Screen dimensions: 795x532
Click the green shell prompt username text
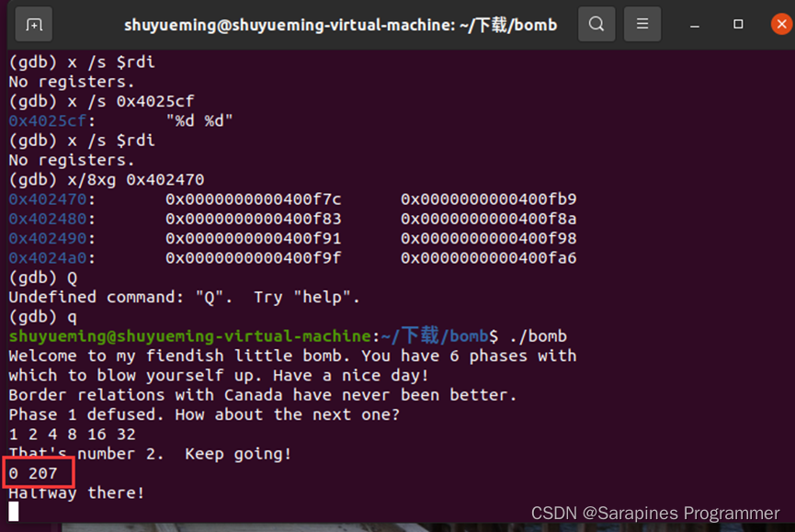coord(189,336)
